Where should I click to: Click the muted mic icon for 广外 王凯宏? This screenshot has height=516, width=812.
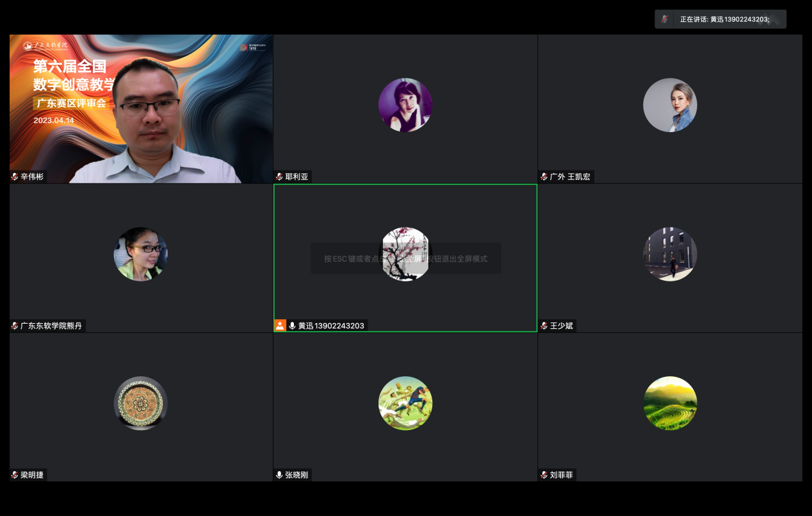(544, 177)
